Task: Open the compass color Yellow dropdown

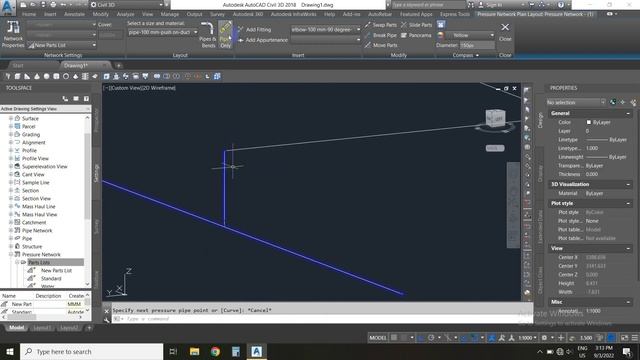Action: point(470,35)
